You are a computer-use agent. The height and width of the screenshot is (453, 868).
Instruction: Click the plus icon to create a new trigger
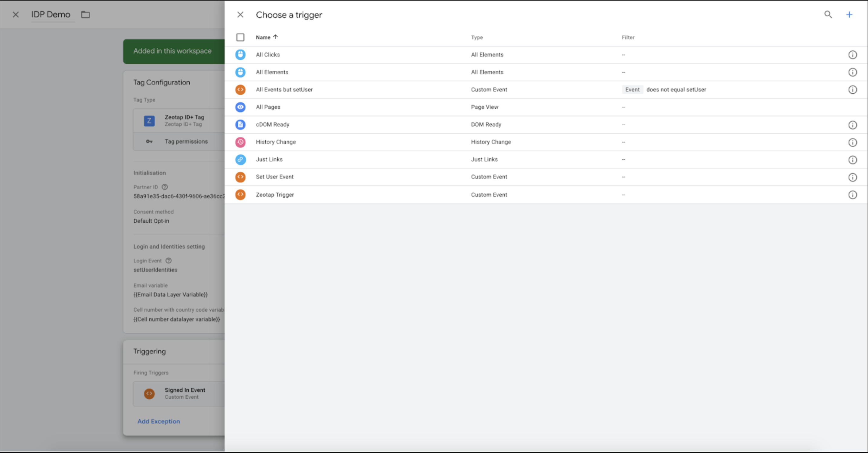(849, 14)
